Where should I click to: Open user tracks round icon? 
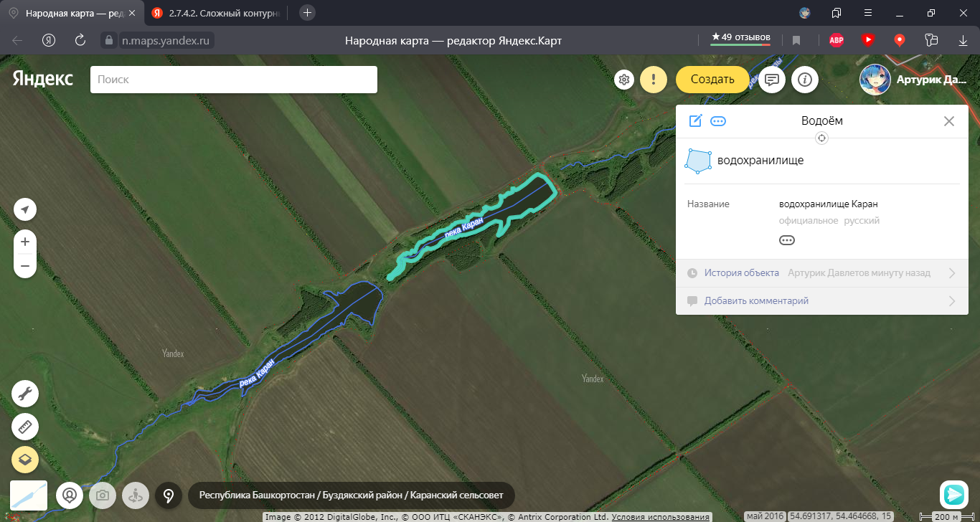click(x=70, y=495)
